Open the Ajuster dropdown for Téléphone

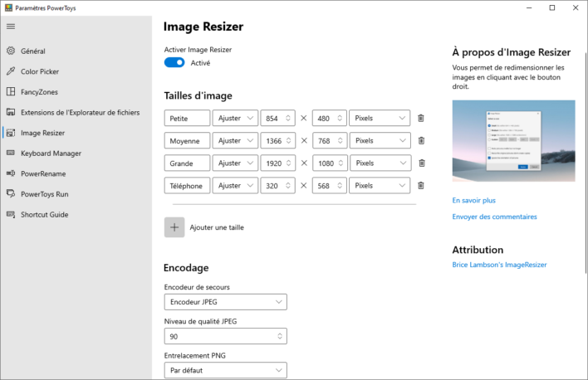coord(235,186)
